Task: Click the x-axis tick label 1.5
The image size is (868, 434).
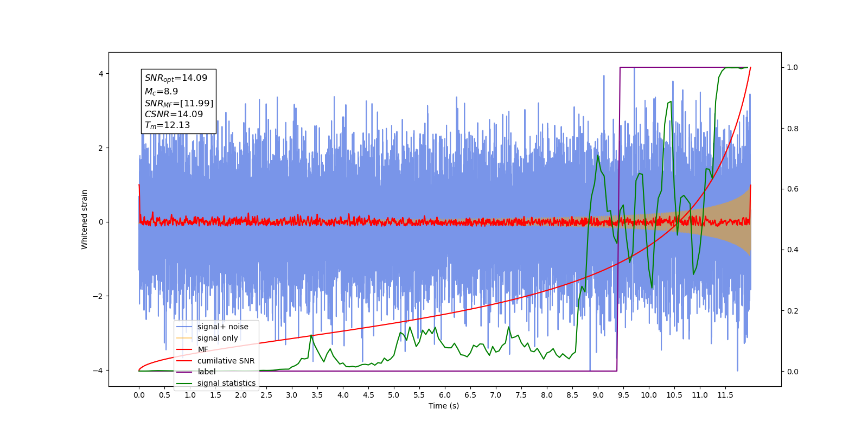Action: [215, 395]
